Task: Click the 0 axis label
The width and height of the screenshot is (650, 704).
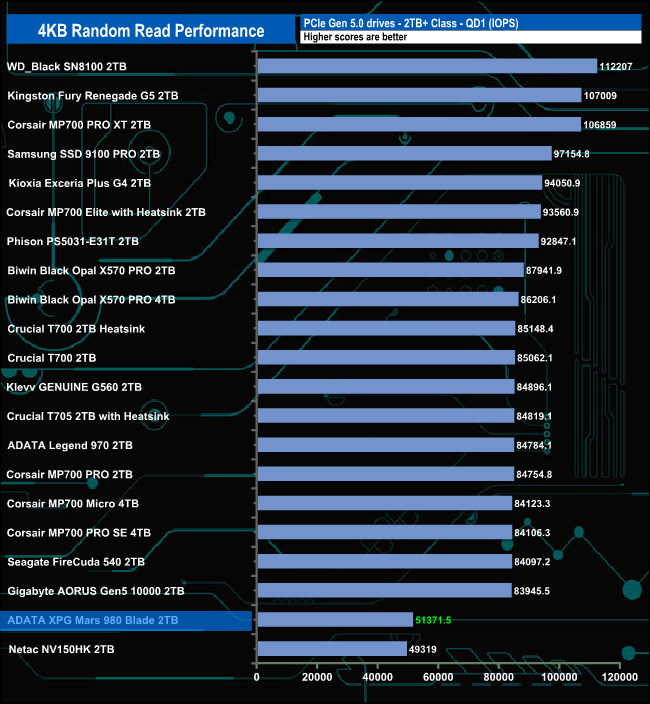Action: coord(256,677)
